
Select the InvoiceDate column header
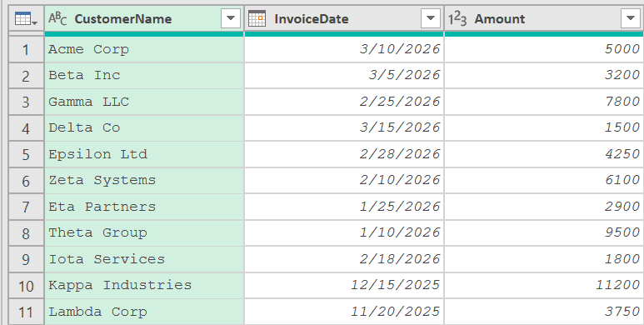(344, 18)
